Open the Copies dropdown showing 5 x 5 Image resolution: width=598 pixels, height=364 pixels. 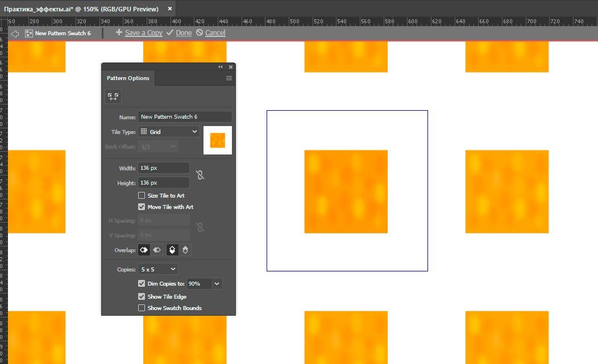tap(158, 270)
